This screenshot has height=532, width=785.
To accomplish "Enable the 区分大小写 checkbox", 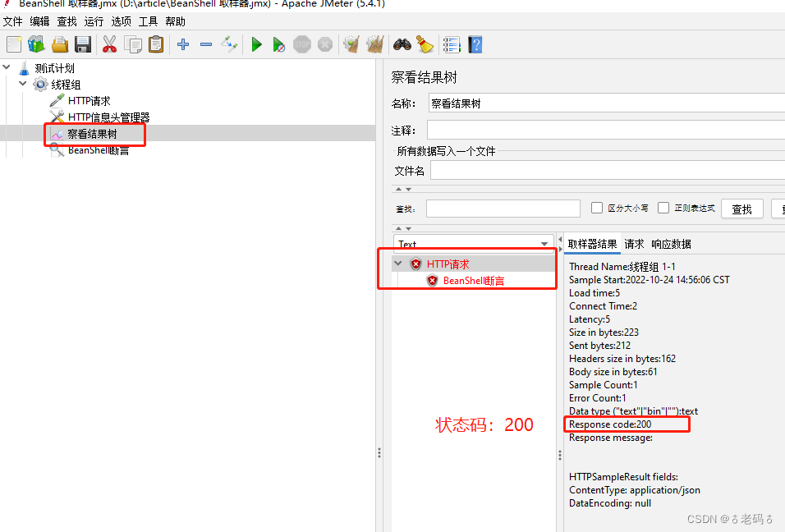I will (597, 207).
